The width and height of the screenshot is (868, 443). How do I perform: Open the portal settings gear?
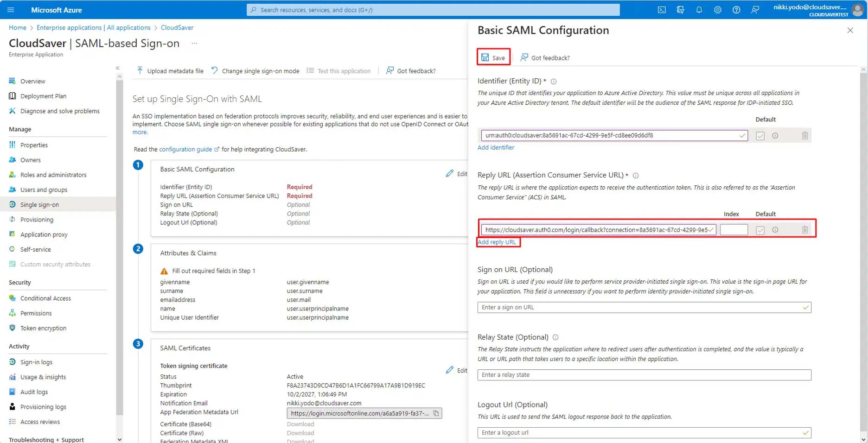click(717, 10)
